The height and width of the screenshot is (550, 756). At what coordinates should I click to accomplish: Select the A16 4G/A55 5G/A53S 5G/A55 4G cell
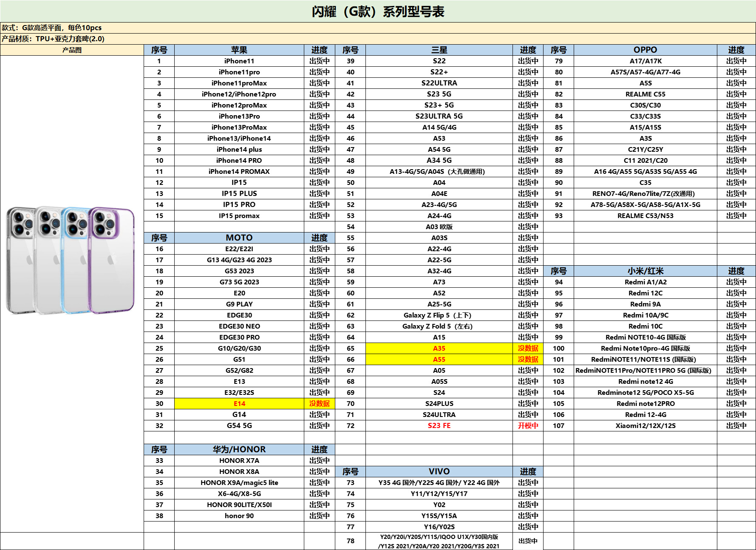[646, 172]
